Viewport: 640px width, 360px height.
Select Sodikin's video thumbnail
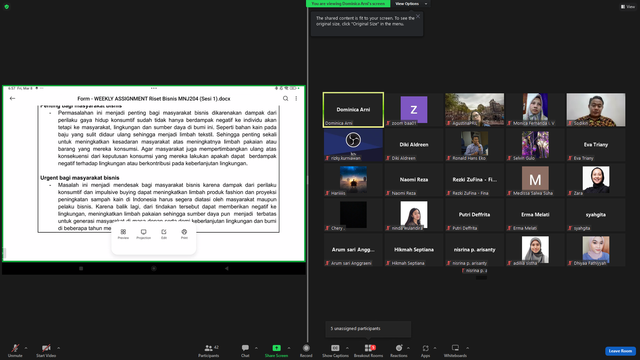pos(596,110)
